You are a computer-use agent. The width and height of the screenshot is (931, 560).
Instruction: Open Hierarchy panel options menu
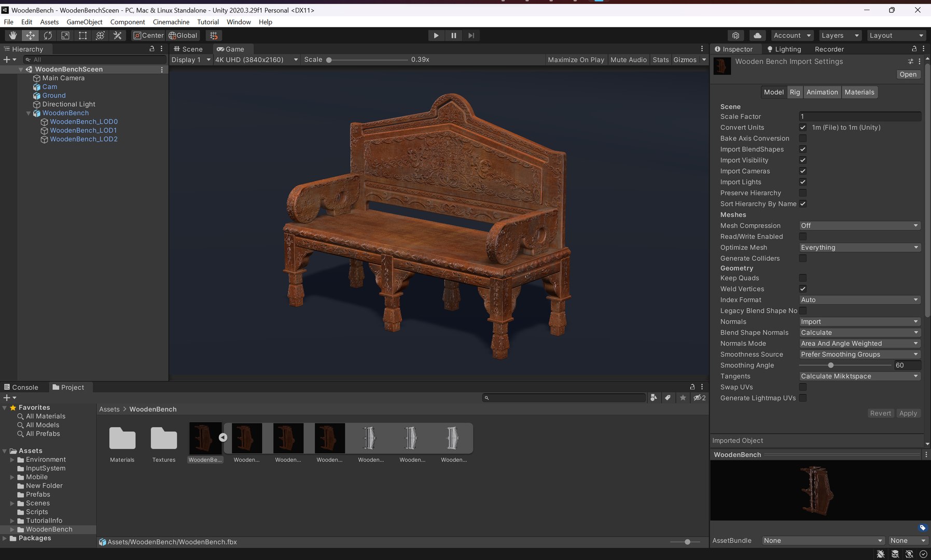point(162,49)
